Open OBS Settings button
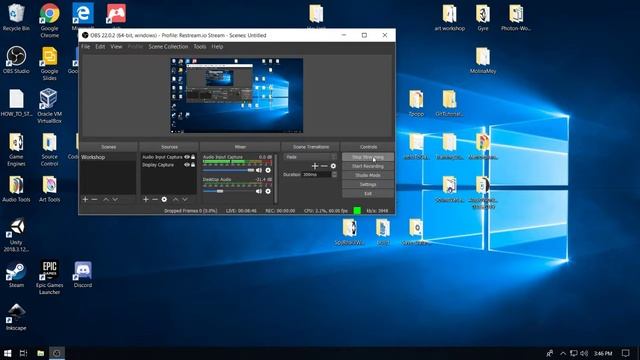 368,184
